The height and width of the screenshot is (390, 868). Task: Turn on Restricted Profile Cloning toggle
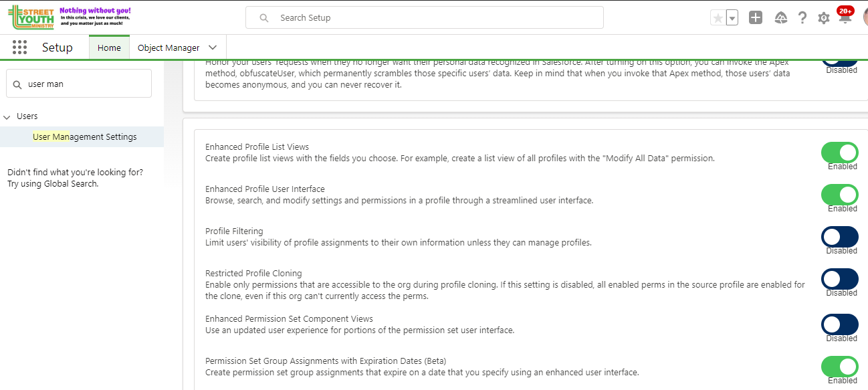click(839, 279)
